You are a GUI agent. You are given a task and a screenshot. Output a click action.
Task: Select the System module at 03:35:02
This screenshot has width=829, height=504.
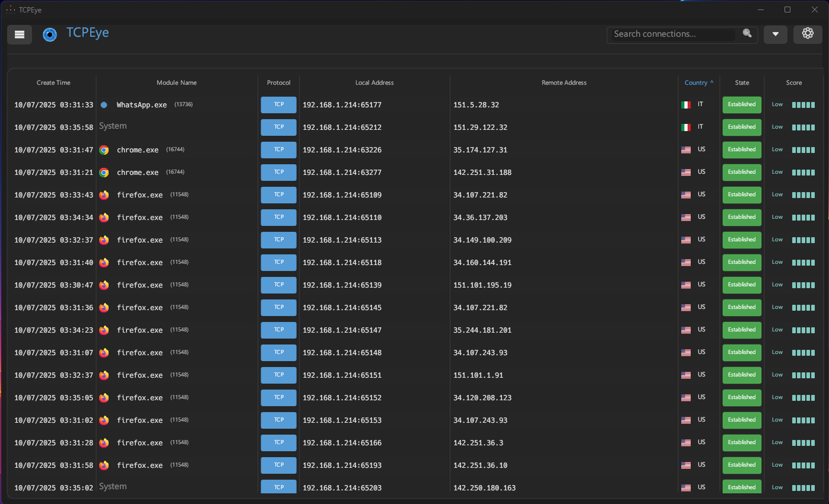tap(113, 487)
